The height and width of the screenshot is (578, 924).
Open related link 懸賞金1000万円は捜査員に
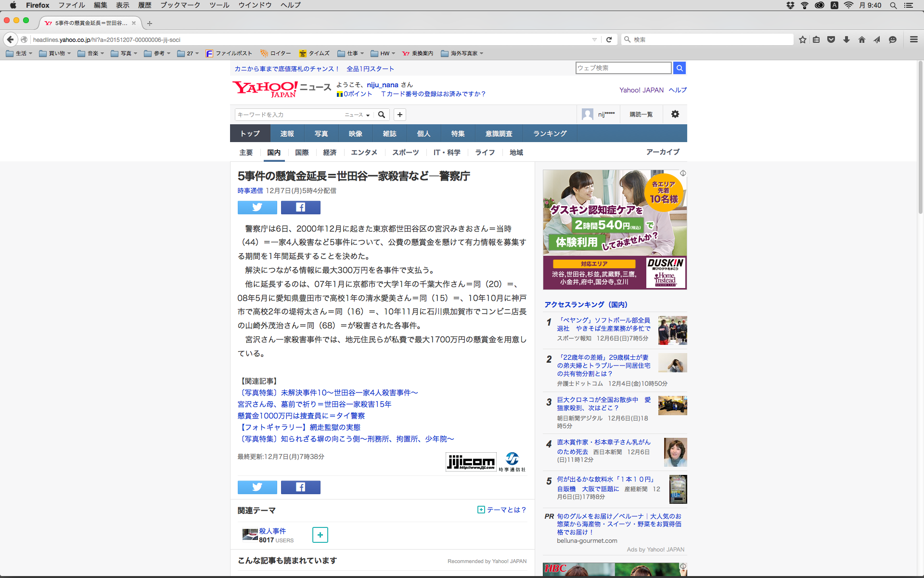coord(301,416)
